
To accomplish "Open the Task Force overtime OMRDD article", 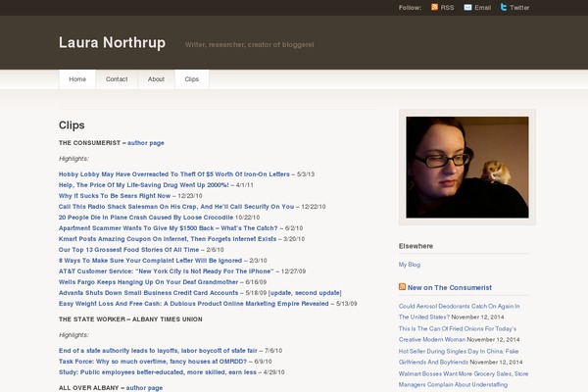I will coord(153,362).
